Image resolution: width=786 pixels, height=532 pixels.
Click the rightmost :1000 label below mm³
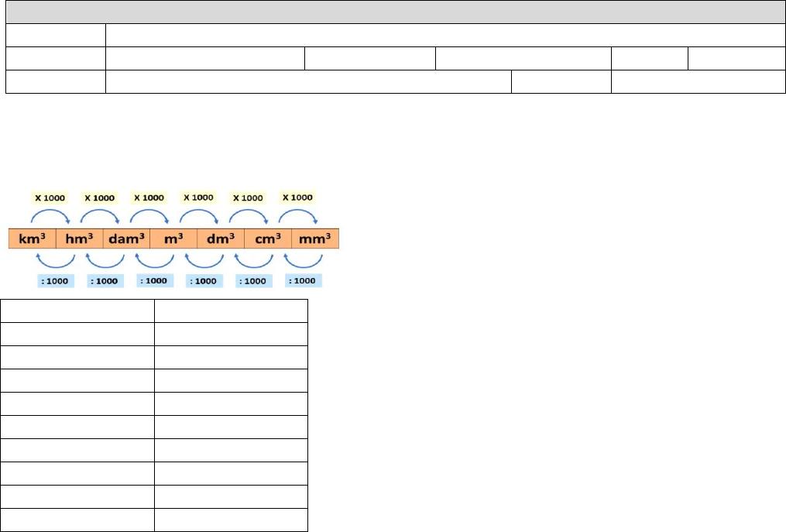tap(301, 280)
